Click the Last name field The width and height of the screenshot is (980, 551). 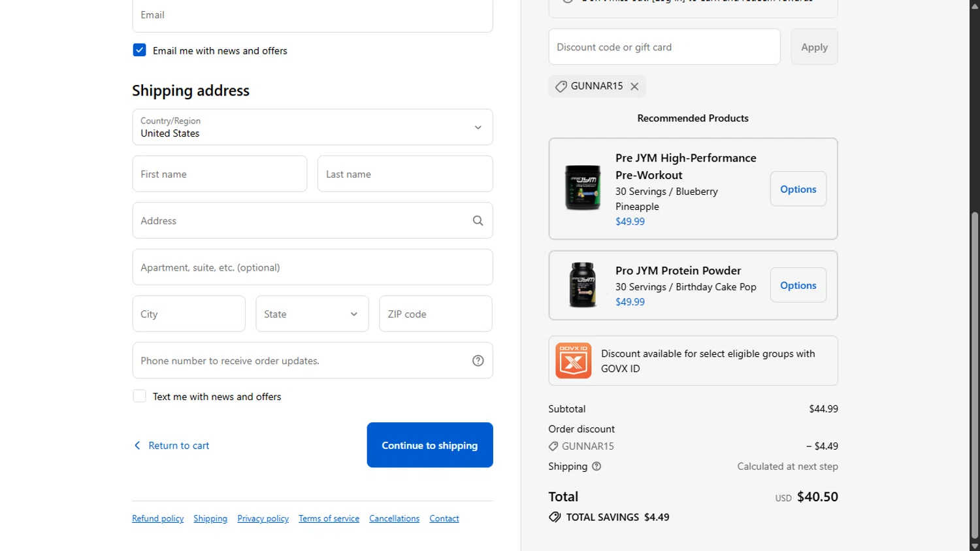click(405, 174)
